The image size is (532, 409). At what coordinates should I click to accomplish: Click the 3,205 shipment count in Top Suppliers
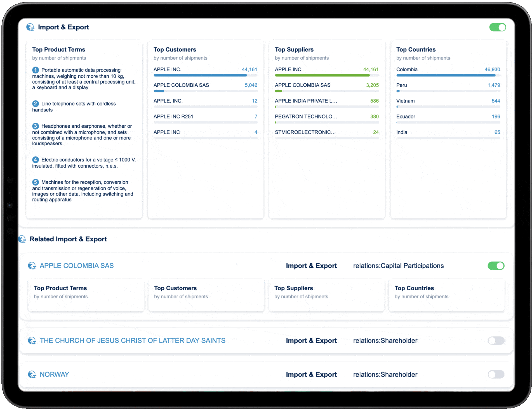click(x=372, y=85)
